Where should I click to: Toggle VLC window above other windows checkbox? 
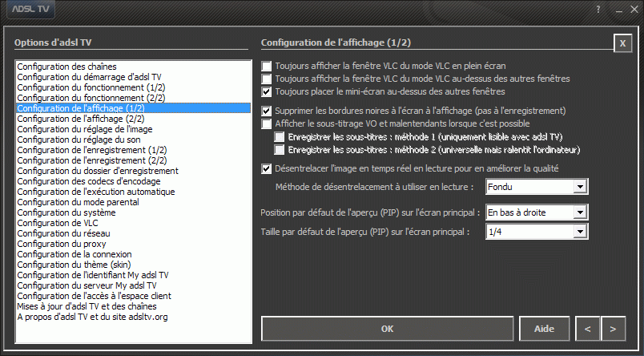tap(267, 79)
